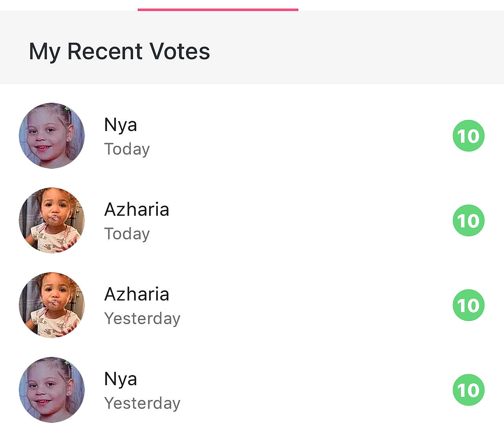This screenshot has width=504, height=435.
Task: Click empty gray header area right of title
Action: 353,51
